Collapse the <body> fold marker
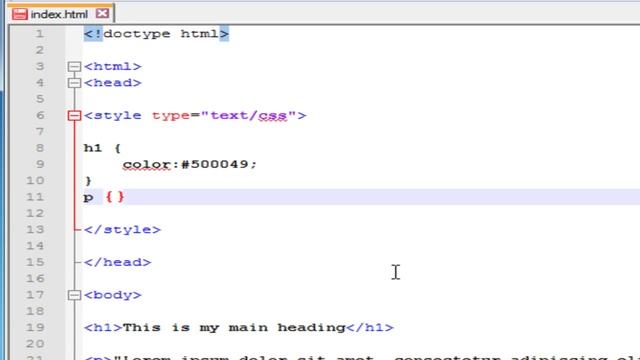This screenshot has width=640, height=360. pos(74,295)
